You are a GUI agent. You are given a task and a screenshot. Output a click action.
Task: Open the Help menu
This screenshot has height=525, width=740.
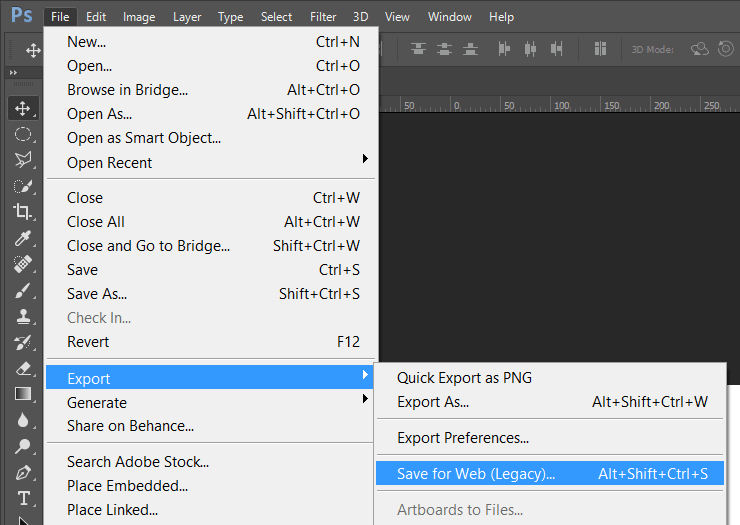(501, 17)
